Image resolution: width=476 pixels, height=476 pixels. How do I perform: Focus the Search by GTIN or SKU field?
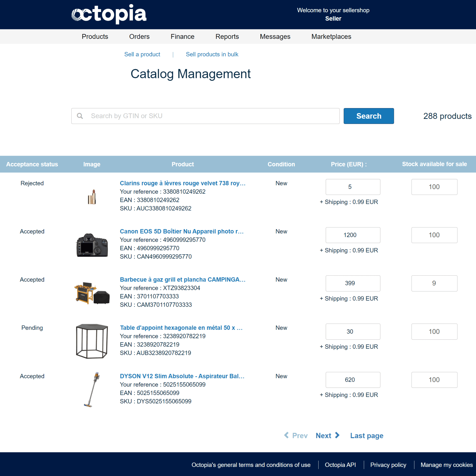click(206, 116)
